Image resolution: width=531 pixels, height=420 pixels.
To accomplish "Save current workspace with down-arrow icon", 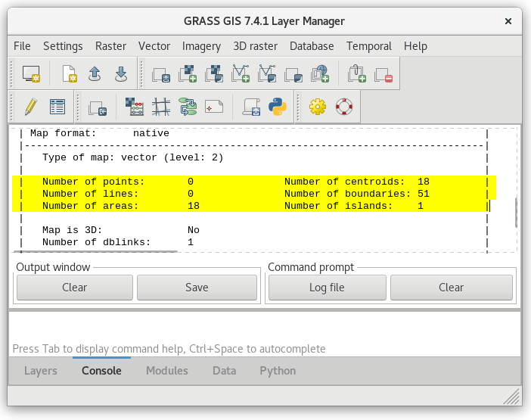I will coord(121,73).
